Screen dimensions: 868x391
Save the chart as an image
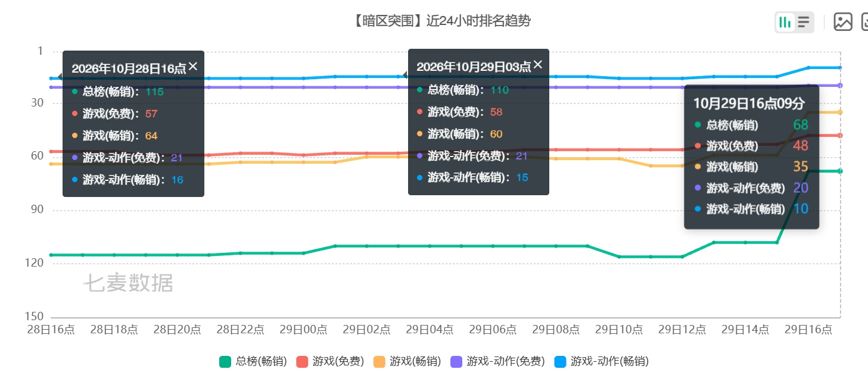click(x=843, y=22)
